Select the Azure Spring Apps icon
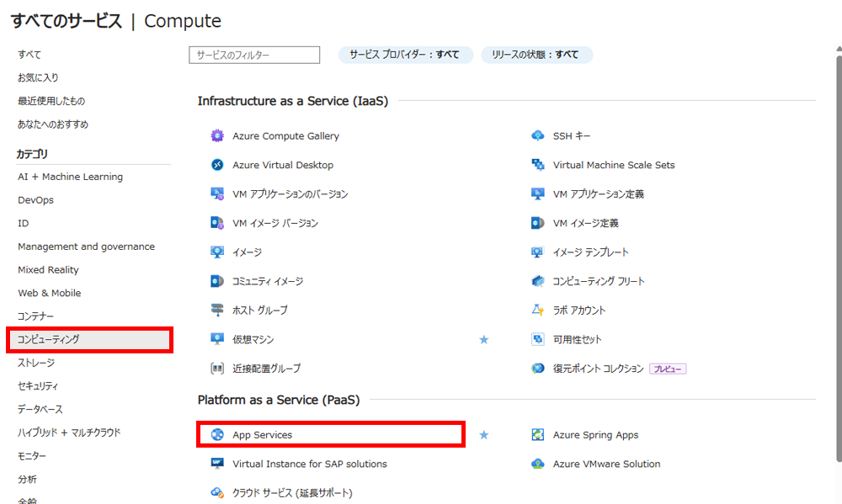 coord(537,435)
